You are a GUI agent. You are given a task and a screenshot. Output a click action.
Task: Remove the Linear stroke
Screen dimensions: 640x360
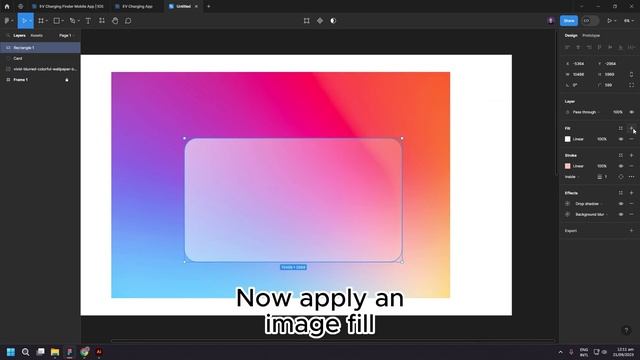point(631,166)
